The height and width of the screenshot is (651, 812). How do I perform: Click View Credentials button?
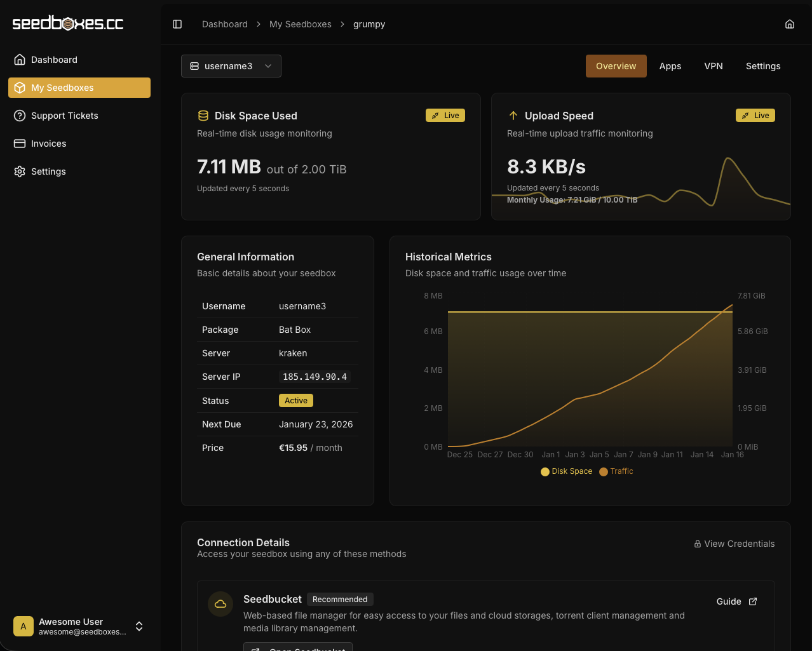click(734, 544)
